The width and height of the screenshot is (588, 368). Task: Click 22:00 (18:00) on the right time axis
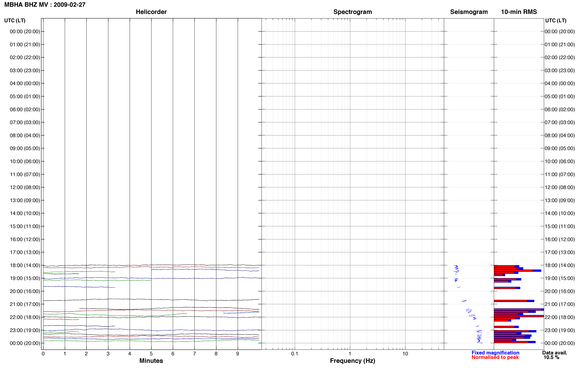pos(560,317)
